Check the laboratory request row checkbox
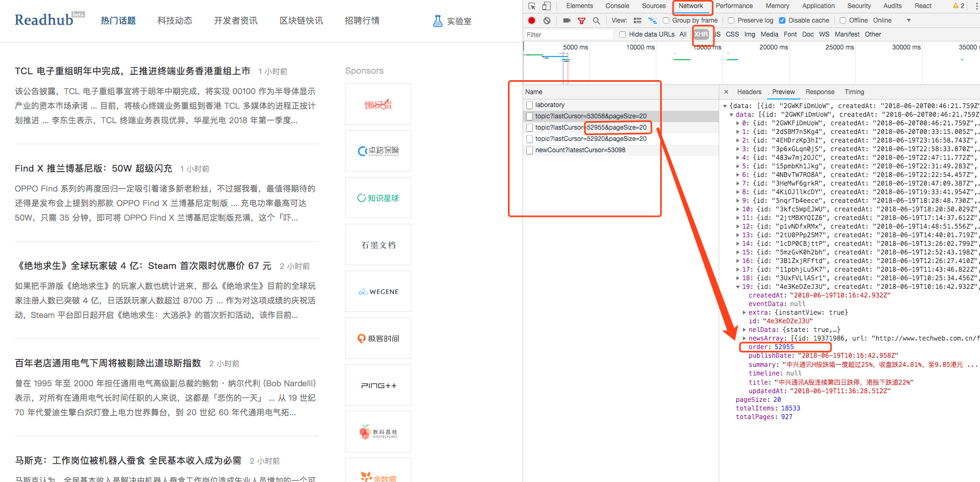The image size is (980, 482). (530, 105)
